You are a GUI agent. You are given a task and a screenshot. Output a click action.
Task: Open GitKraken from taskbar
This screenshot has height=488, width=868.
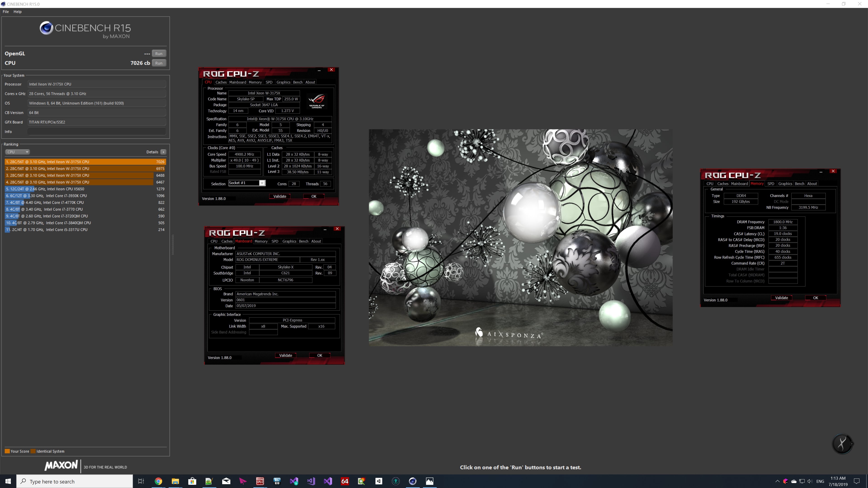click(x=396, y=481)
